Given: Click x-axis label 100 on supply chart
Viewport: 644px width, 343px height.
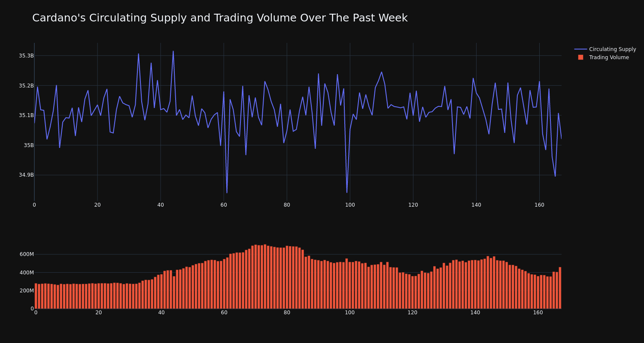Looking at the screenshot, I should 350,205.
